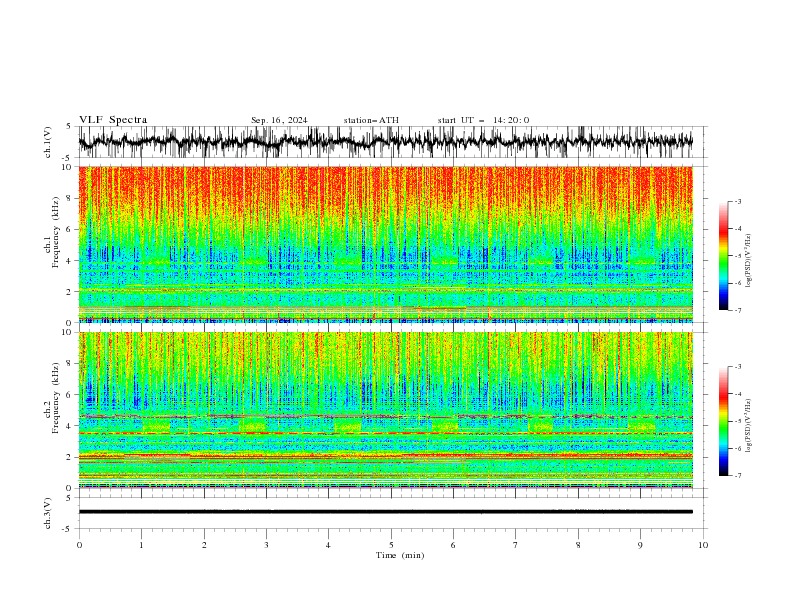The width and height of the screenshot is (792, 612).
Task: Click the ch.2 spectrogram "10" kHz tick label
Action: tap(68, 332)
